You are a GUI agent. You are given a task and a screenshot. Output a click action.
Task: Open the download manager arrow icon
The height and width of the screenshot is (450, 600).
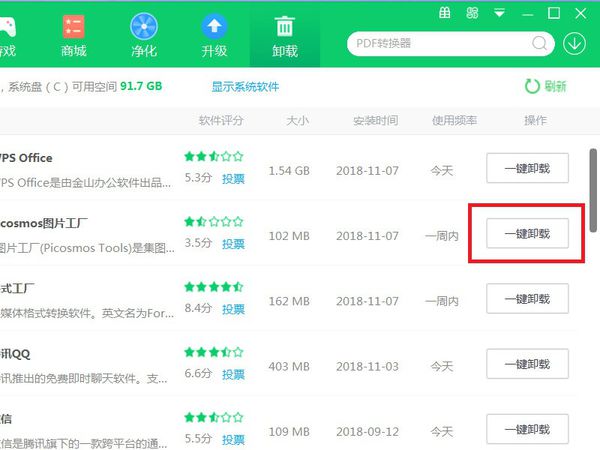(x=574, y=44)
